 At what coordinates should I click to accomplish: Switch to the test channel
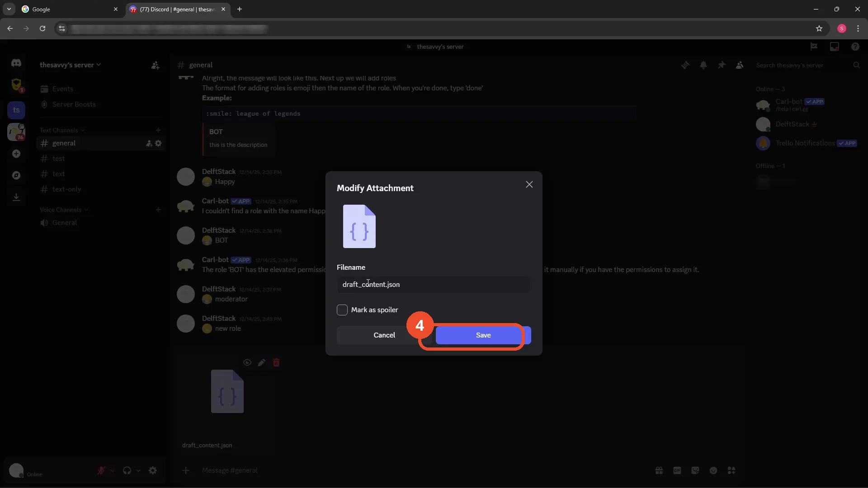coord(100,159)
